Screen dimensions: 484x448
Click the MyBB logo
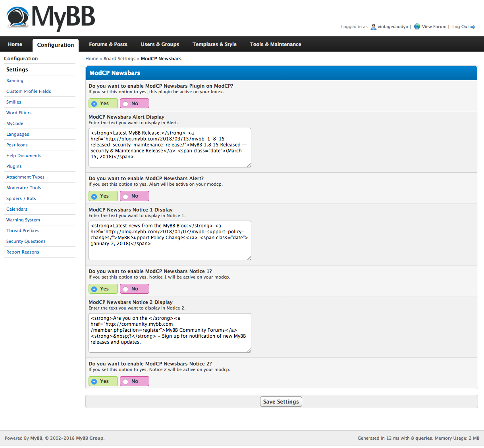click(x=51, y=17)
